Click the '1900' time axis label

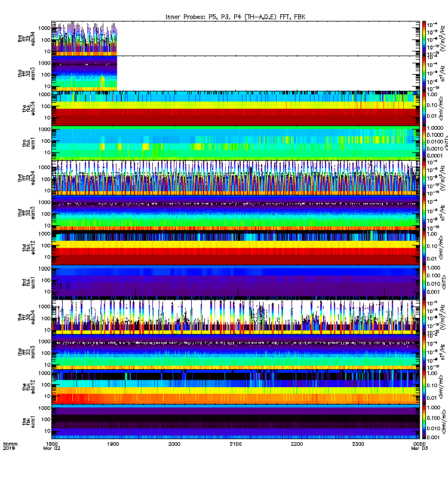click(113, 444)
